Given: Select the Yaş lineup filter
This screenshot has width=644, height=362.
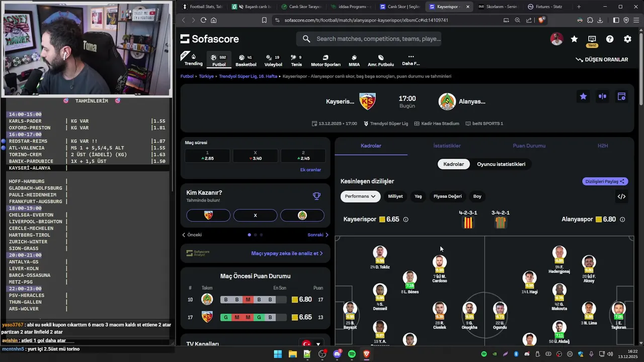Looking at the screenshot, I should pyautogui.click(x=418, y=196).
